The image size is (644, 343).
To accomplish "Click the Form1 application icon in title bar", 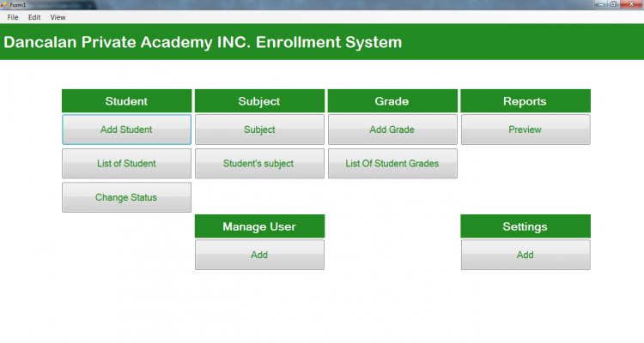I will [x=4, y=5].
